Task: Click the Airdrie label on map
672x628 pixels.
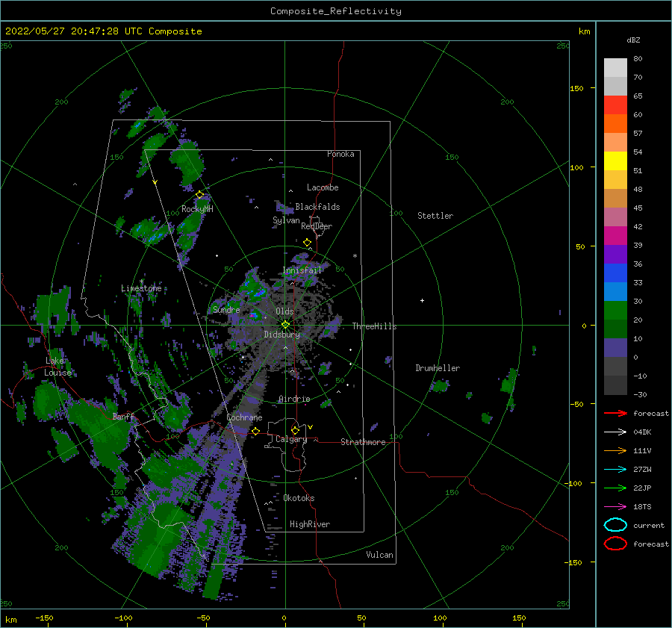Action: pos(294,399)
